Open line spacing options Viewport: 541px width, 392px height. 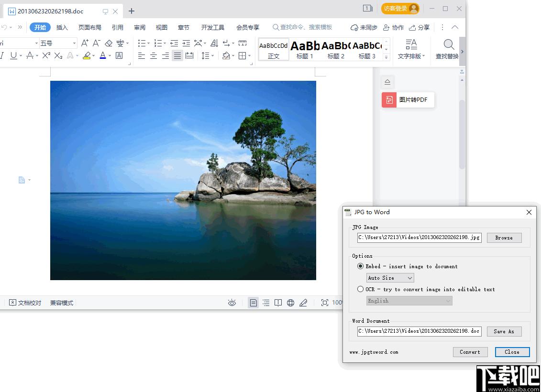pos(205,55)
